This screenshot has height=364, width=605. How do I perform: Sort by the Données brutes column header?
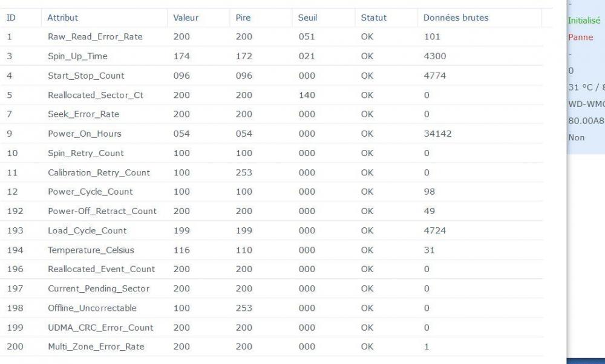pos(456,18)
